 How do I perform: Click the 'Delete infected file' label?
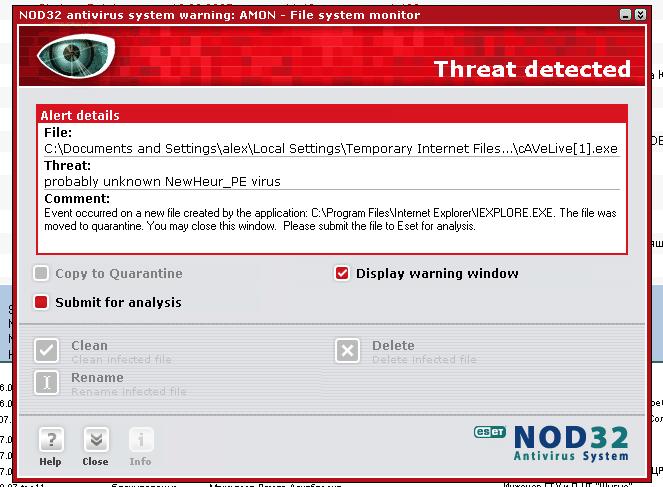point(424,360)
